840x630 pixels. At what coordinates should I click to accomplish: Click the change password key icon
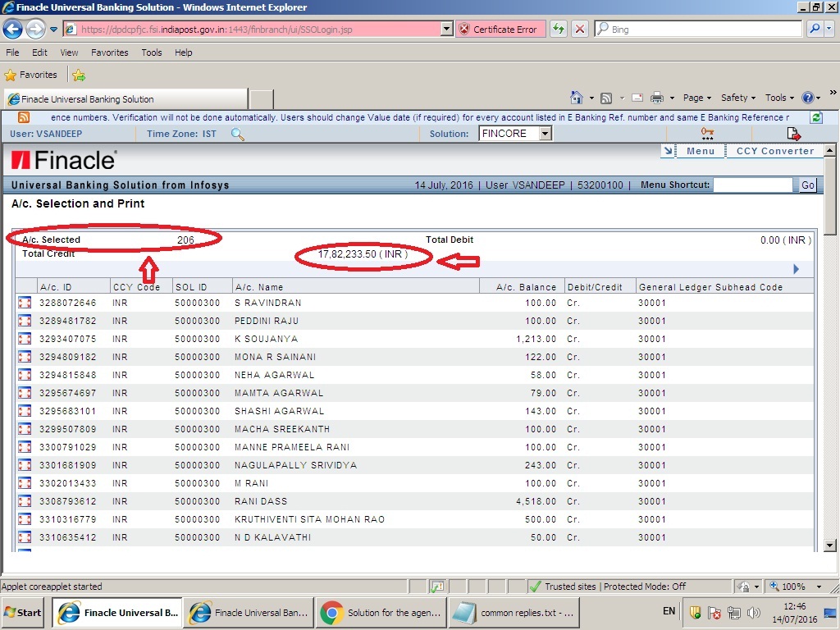click(x=707, y=134)
